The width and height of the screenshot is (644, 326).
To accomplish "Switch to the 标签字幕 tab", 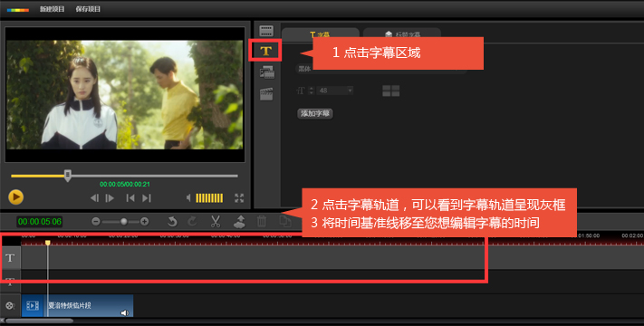I will pyautogui.click(x=402, y=34).
